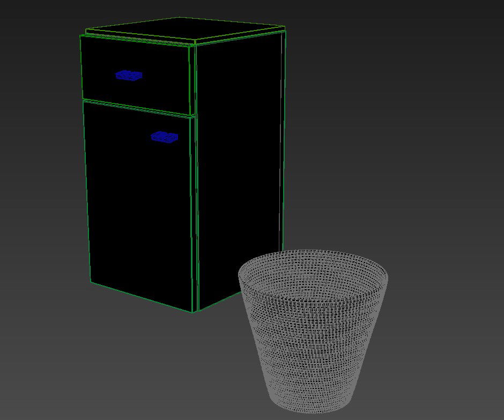Click the cabinet's bottom-left front corner
The image size is (504, 420).
(90, 282)
